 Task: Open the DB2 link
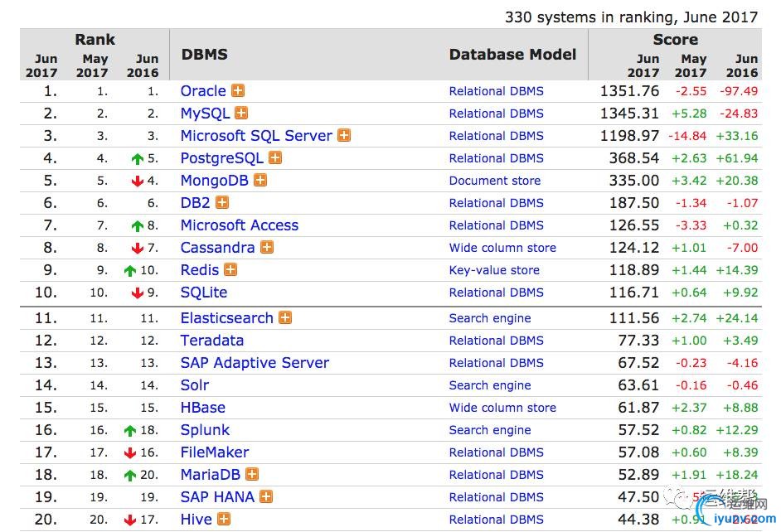tap(196, 203)
